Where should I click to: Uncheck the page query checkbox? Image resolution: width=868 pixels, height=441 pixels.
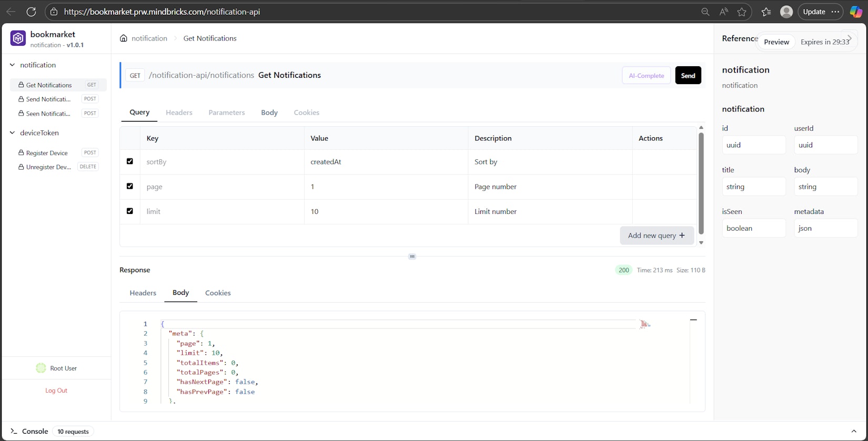[130, 186]
